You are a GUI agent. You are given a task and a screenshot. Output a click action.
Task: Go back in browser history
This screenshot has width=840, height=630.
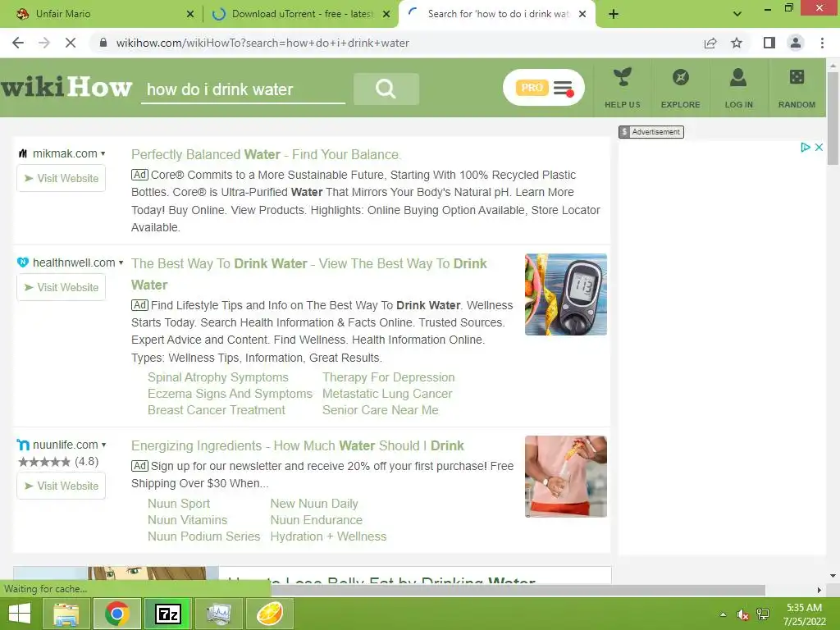pos(18,43)
